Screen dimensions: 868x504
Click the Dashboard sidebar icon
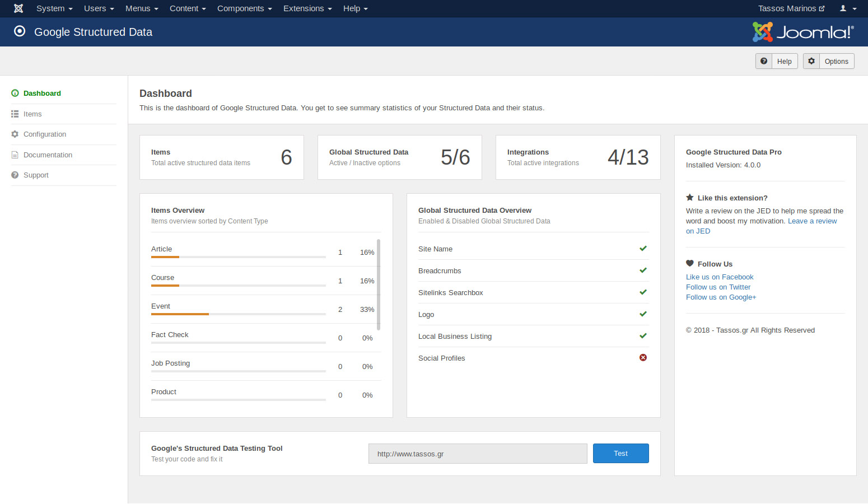15,94
